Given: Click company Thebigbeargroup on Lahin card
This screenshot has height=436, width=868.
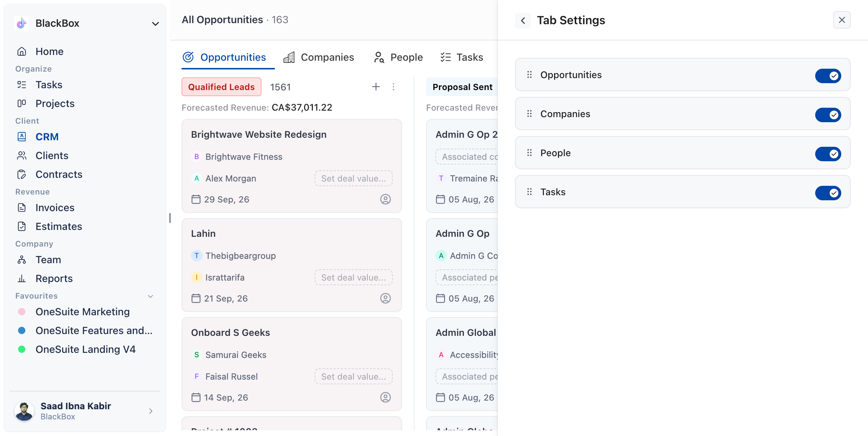Looking at the screenshot, I should (241, 256).
